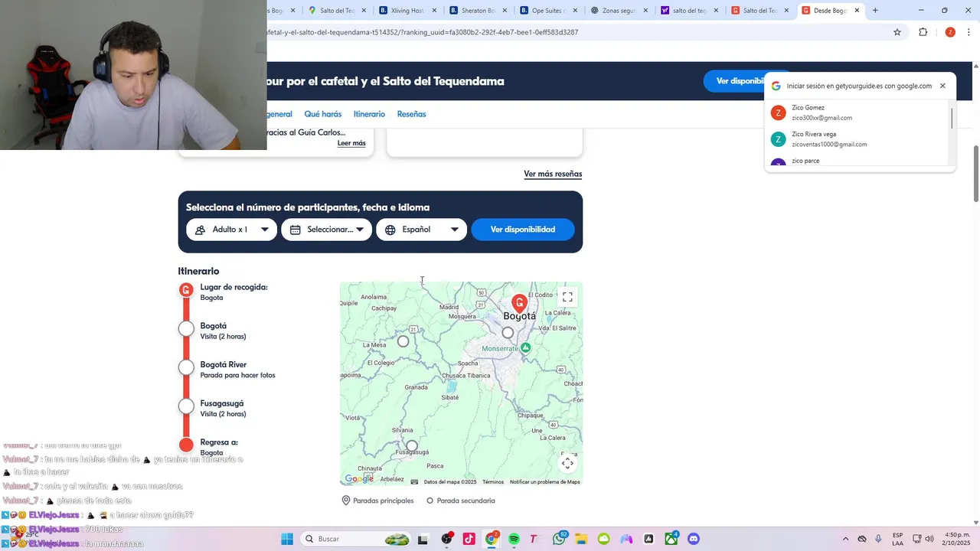Close the Google sign-in popup

942,86
